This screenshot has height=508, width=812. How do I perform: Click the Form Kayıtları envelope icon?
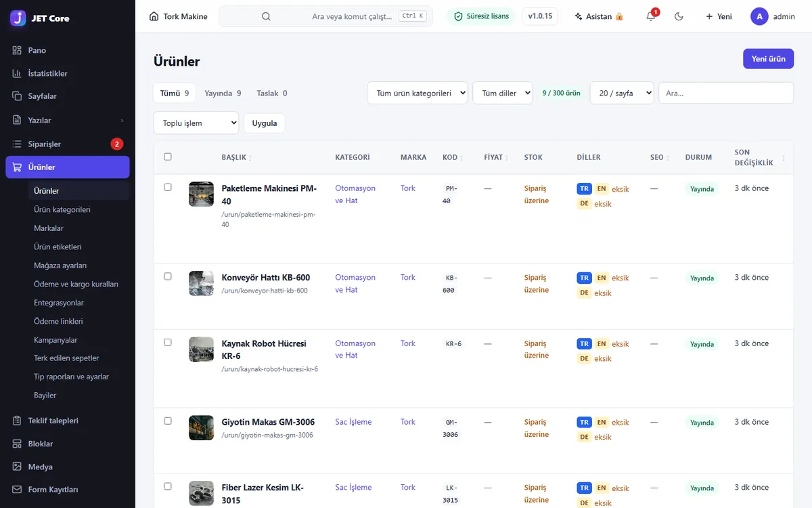tap(17, 490)
